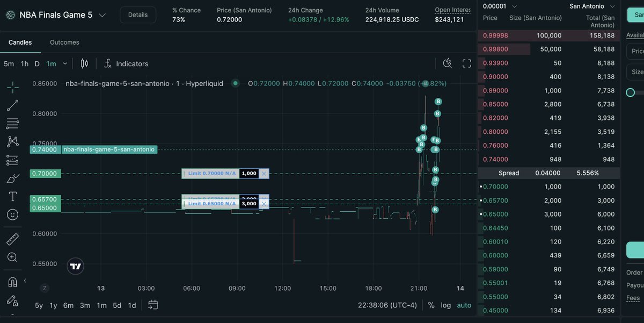Activate the zoom in tool

pos(12,257)
